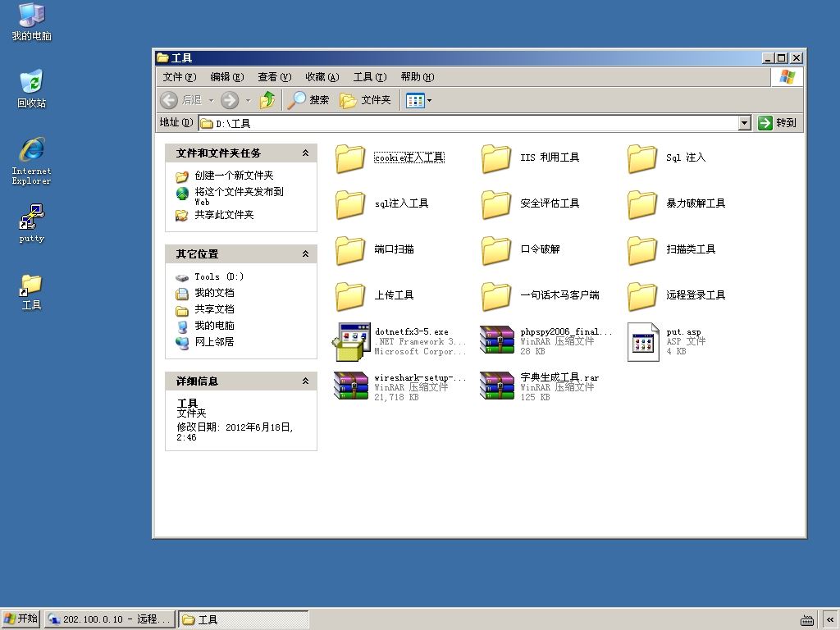Select the 远程登录工具 folder icon
The width and height of the screenshot is (840, 630).
click(x=641, y=296)
